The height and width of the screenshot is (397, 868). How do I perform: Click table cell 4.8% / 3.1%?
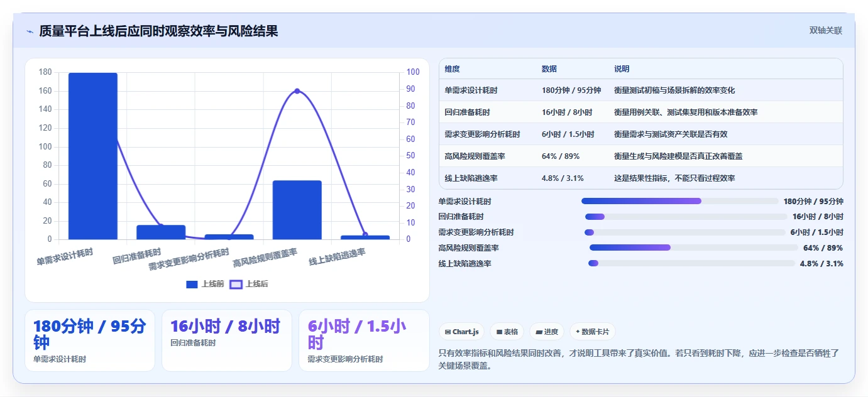[x=563, y=178]
